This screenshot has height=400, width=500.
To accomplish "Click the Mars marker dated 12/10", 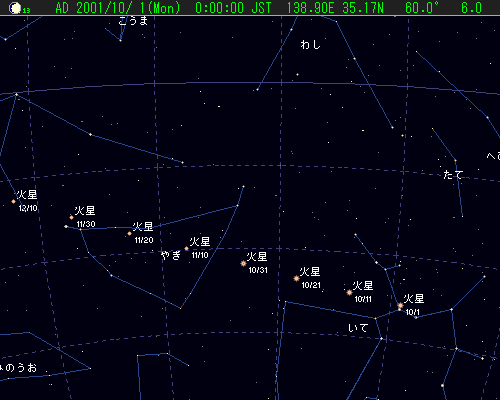I will (13, 201).
